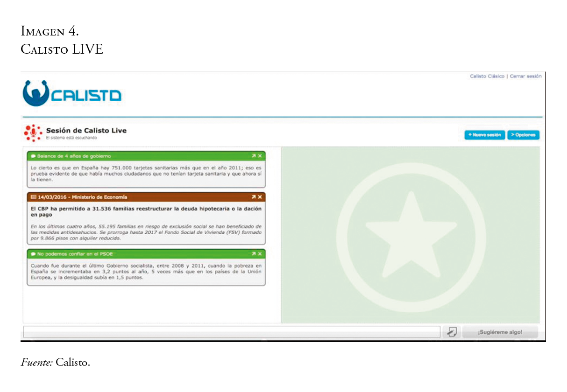Start a new session with Nueva sesión
Screen dimensions: 567x392
[x=484, y=135]
